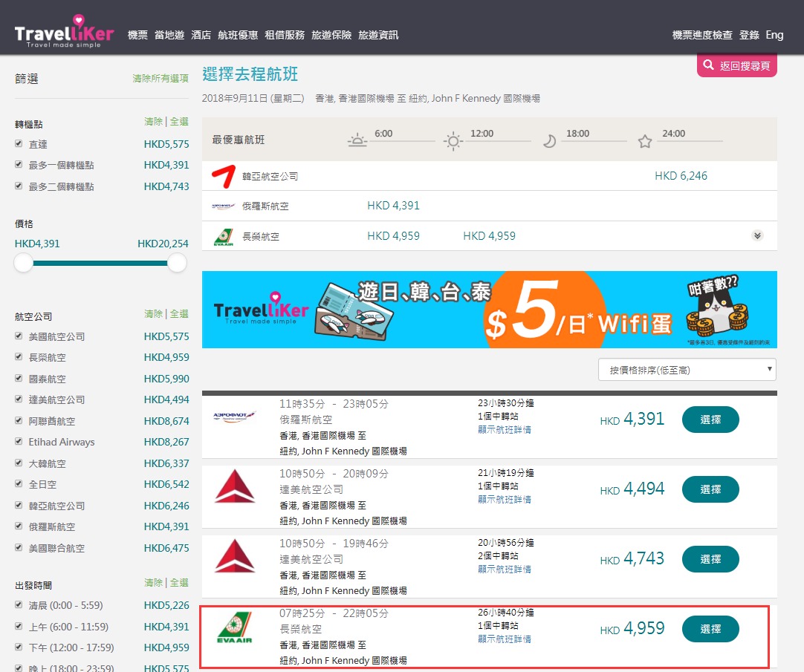Uncheck 上午 (6:00 - 11:59) departure time
804x672 pixels.
click(x=19, y=626)
